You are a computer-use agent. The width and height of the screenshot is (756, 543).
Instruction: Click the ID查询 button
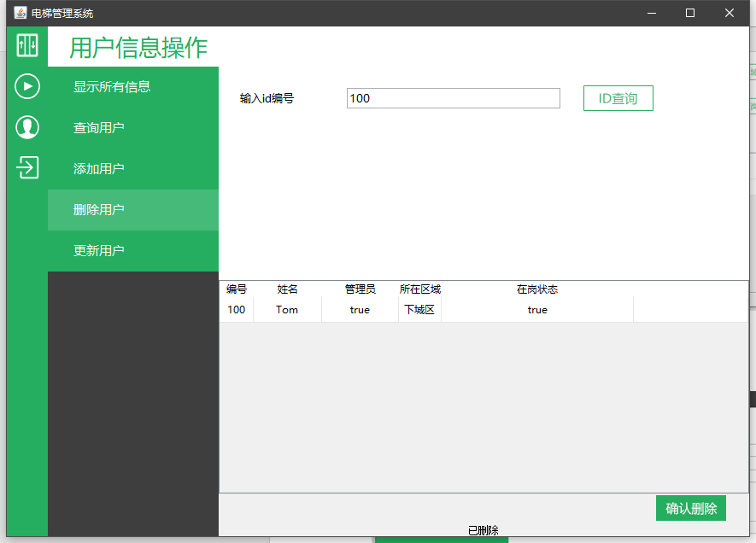[x=618, y=98]
